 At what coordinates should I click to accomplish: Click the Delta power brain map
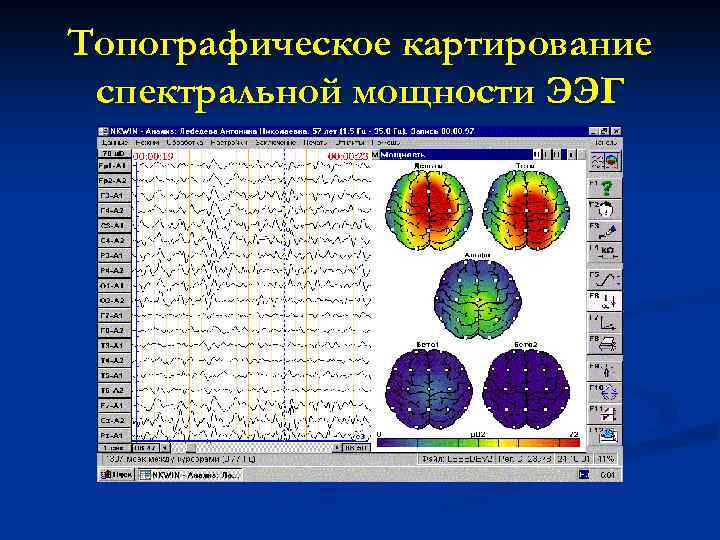[428, 209]
